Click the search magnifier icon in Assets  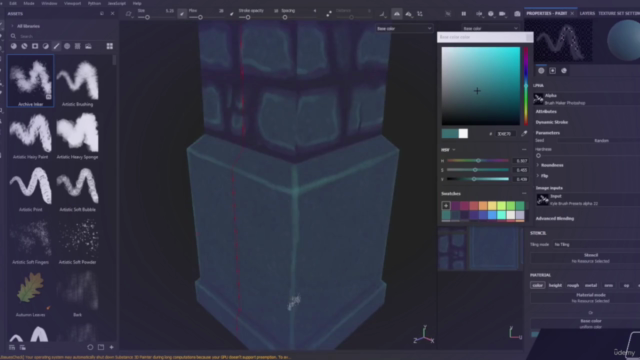click(x=13, y=36)
